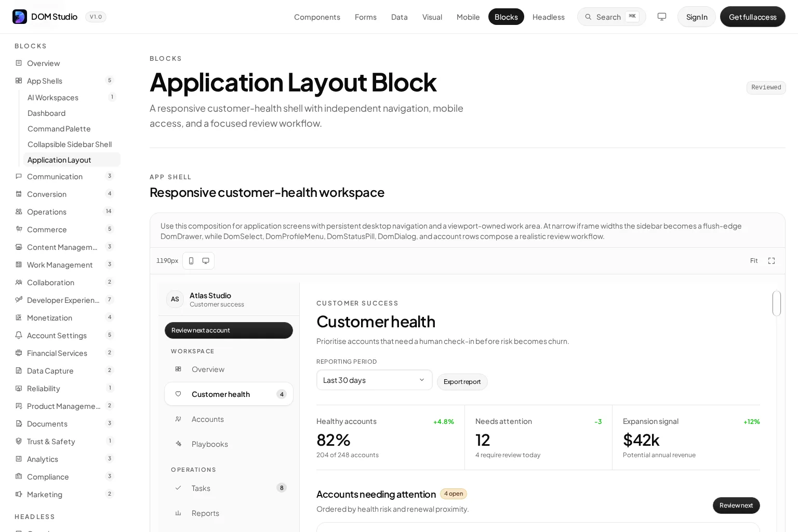798x532 pixels.
Task: Click the V1.0 version badge
Action: tap(96, 17)
